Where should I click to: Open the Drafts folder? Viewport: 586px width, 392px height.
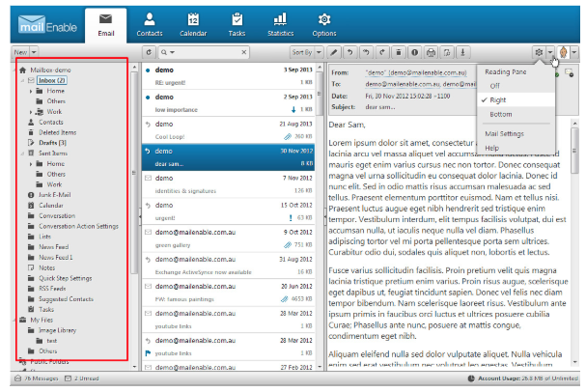tap(52, 143)
